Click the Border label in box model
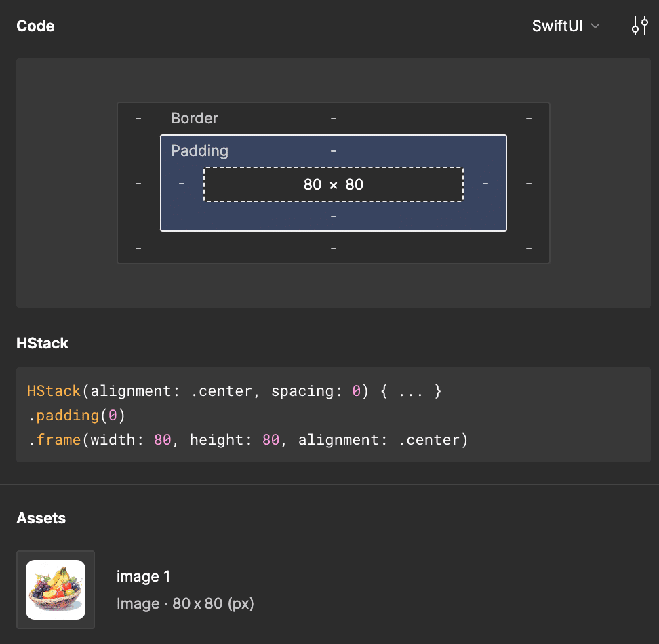Viewport: 659px width, 644px height. point(195,118)
